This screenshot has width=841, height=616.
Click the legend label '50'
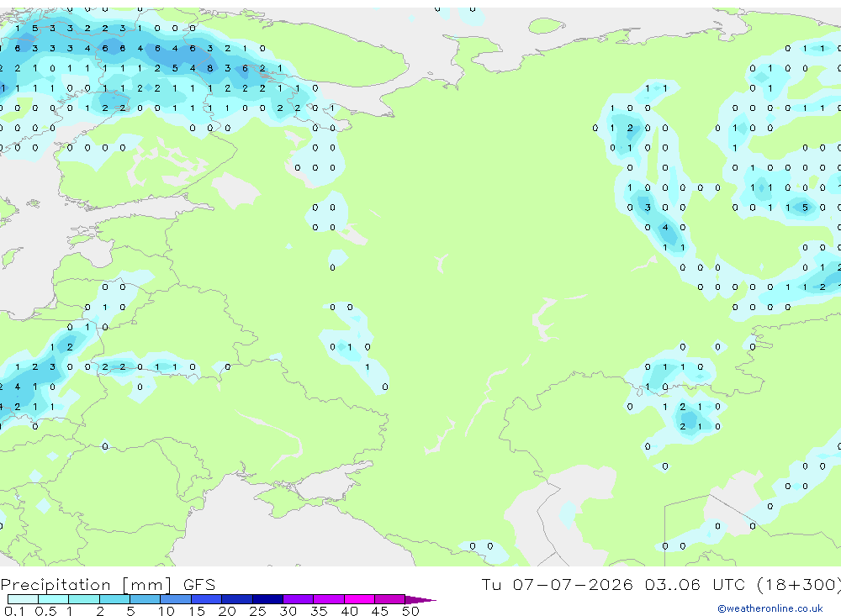(x=410, y=611)
